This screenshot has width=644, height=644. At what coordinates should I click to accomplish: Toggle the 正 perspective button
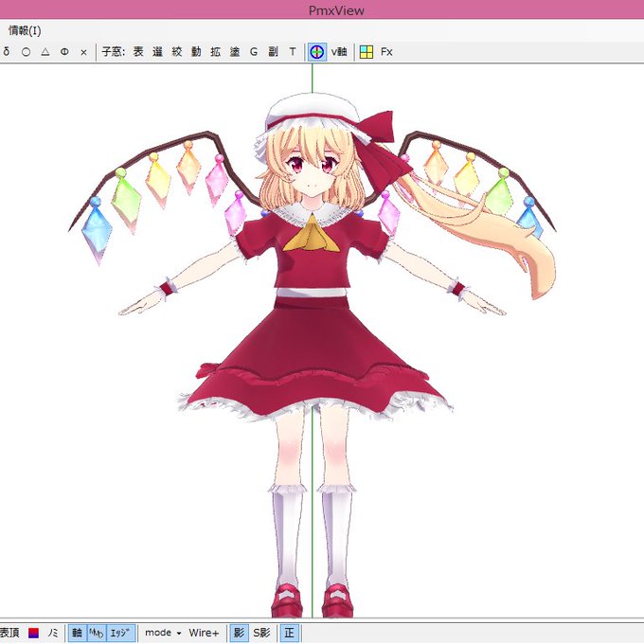point(290,633)
